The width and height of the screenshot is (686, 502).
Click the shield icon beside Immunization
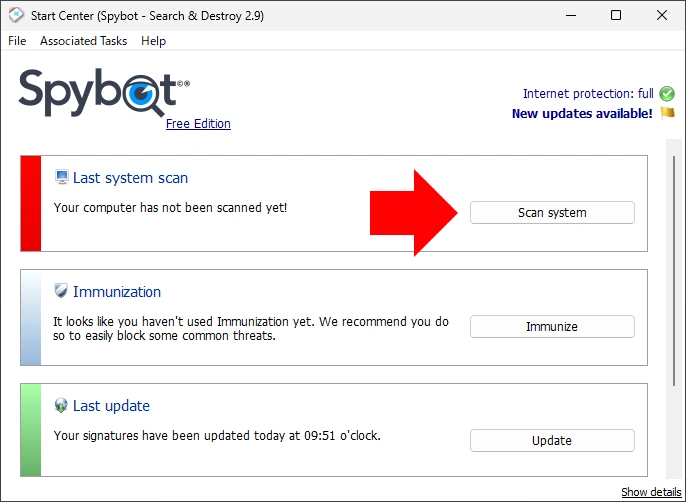(x=61, y=291)
